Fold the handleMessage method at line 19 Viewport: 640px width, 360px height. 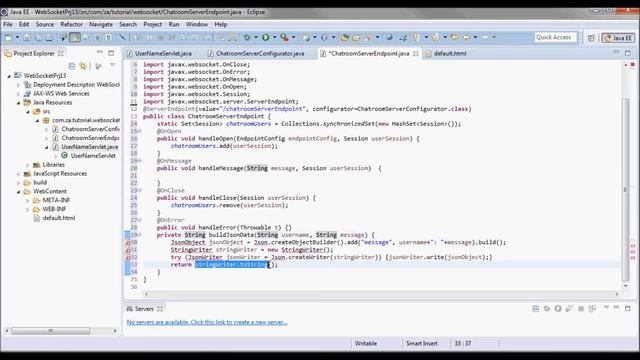(140, 161)
